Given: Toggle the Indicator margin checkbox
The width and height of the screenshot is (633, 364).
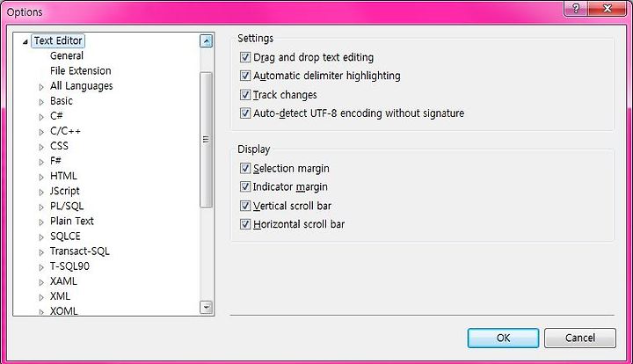Looking at the screenshot, I should tap(245, 187).
